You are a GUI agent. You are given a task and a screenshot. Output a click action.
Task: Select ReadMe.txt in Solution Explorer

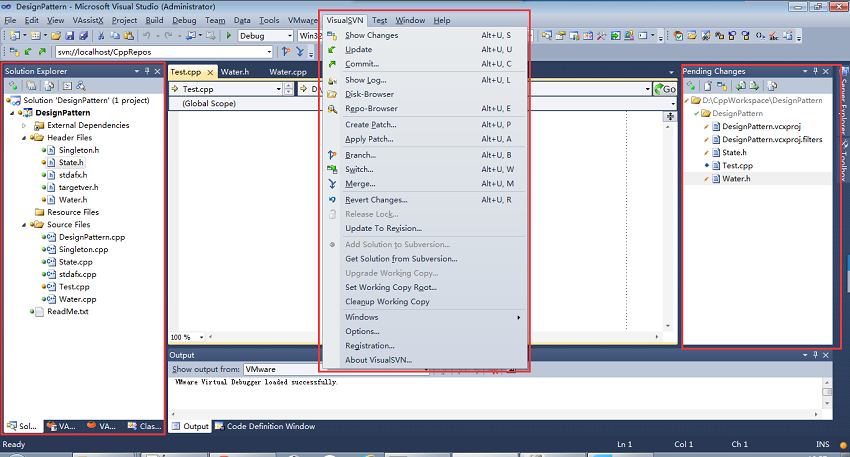pos(68,311)
